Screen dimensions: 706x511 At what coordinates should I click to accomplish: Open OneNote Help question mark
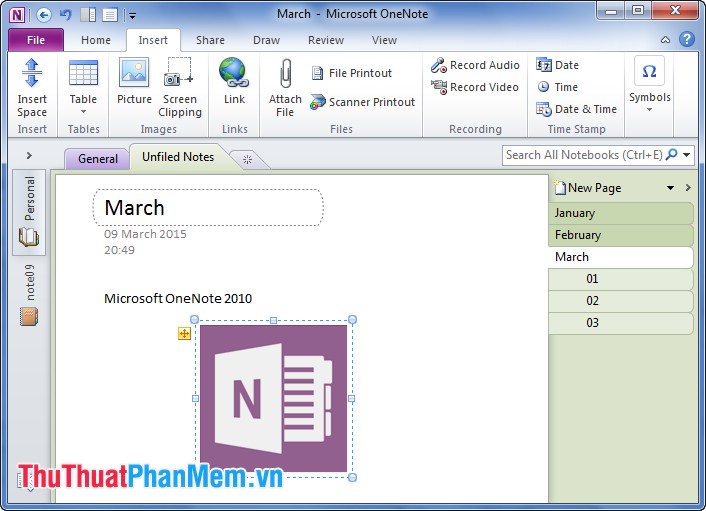coord(687,40)
